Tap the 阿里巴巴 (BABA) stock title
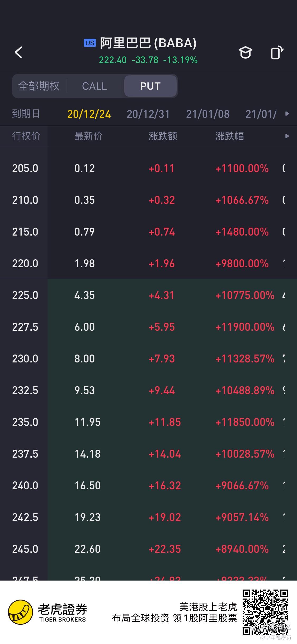The width and height of the screenshot is (297, 644). 148,43
